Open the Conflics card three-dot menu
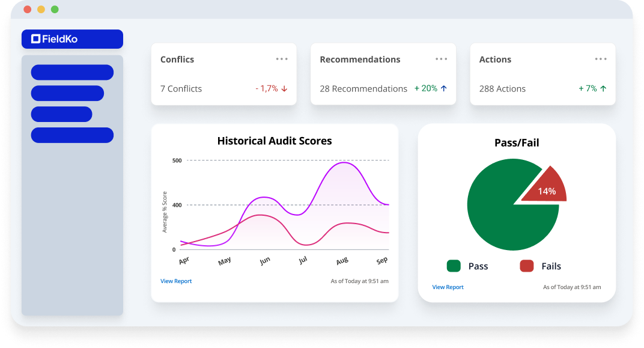This screenshot has height=348, width=644. click(282, 59)
